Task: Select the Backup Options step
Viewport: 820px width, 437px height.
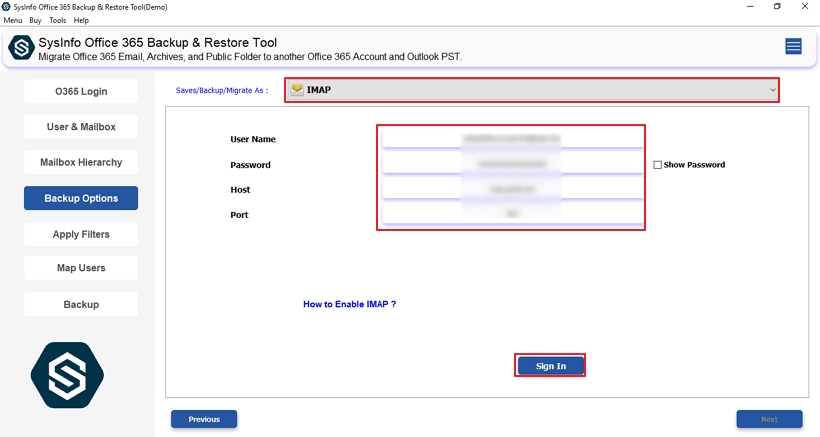Action: point(81,198)
